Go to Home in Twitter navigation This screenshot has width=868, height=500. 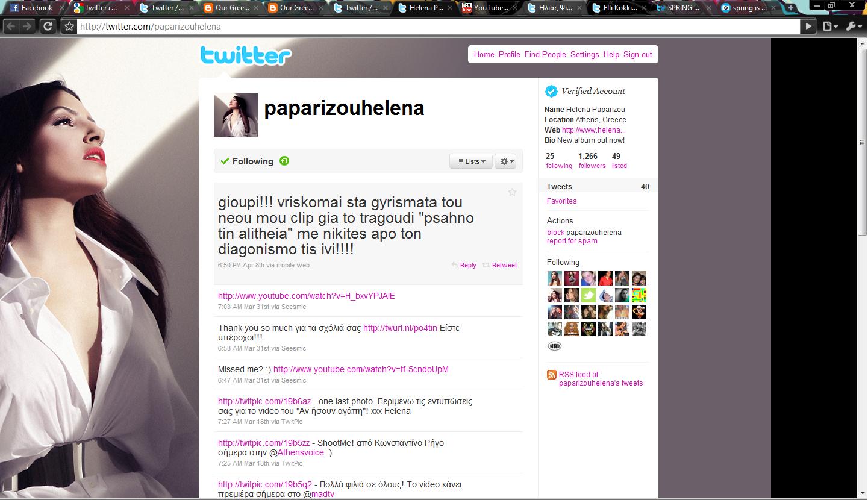point(484,54)
